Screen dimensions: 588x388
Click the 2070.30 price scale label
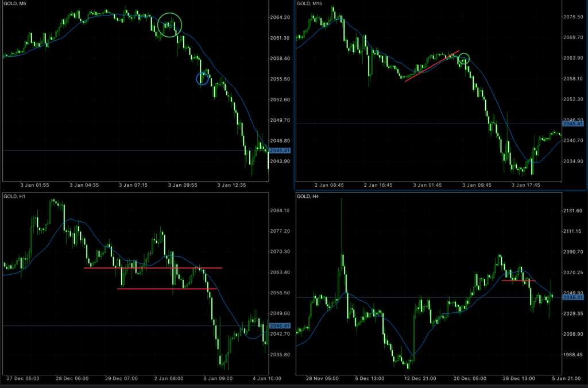(280, 252)
